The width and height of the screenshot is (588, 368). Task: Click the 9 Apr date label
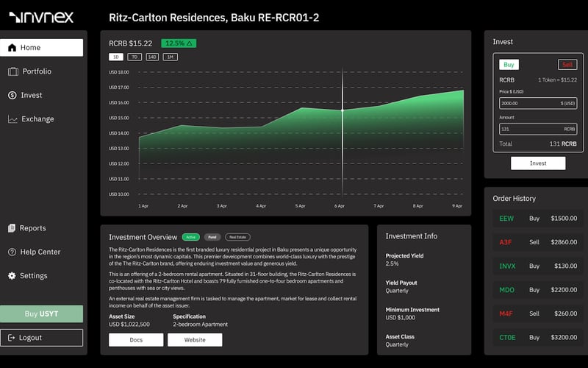pos(457,206)
